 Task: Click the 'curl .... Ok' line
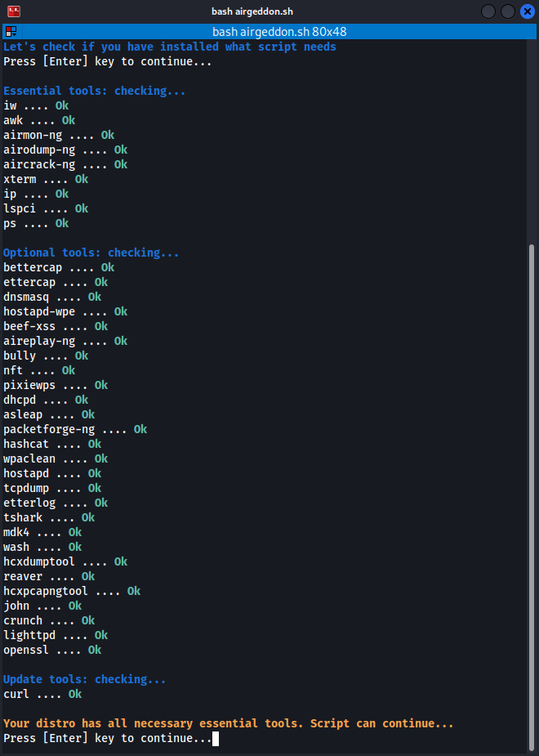click(42, 694)
